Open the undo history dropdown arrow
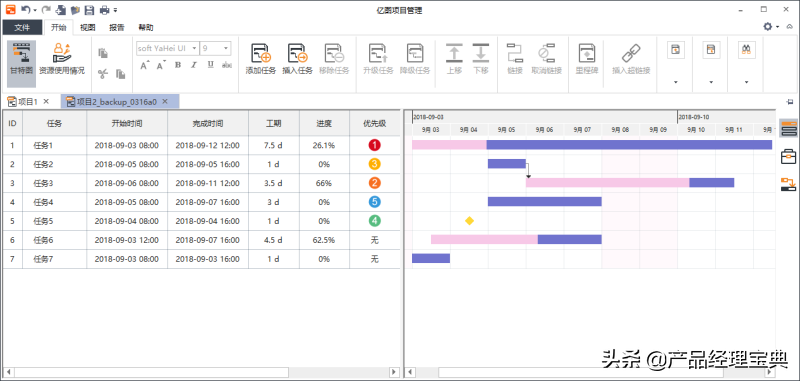The image size is (800, 381). [x=34, y=11]
